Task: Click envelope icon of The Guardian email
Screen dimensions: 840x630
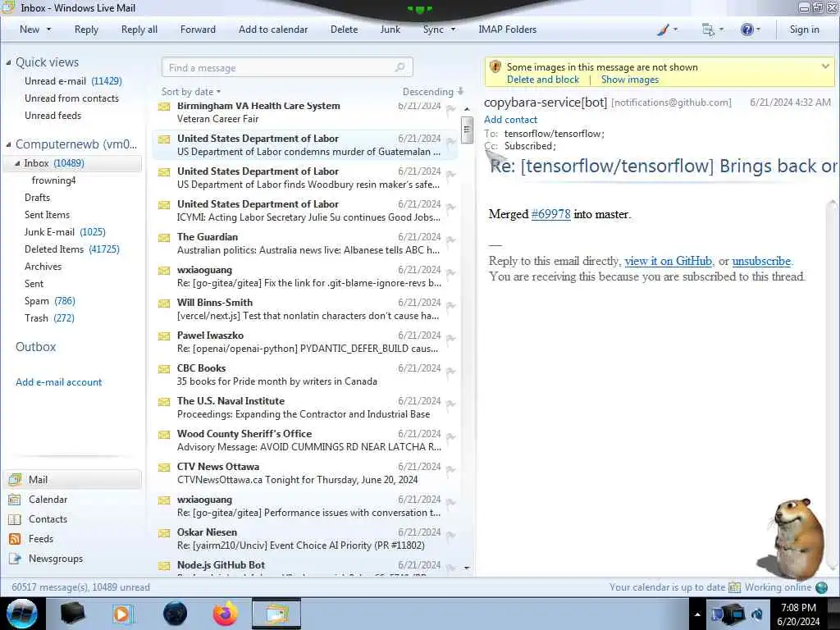Action: point(164,237)
